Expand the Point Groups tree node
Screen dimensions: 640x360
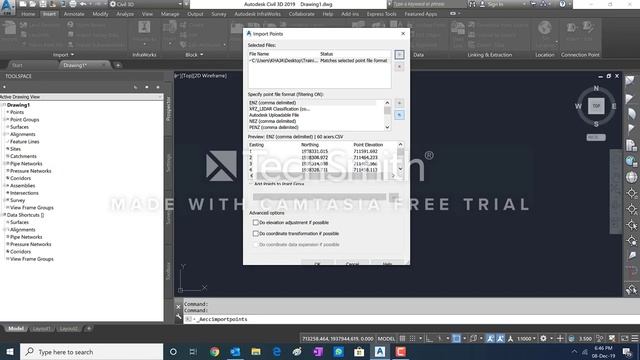[x=5, y=120]
